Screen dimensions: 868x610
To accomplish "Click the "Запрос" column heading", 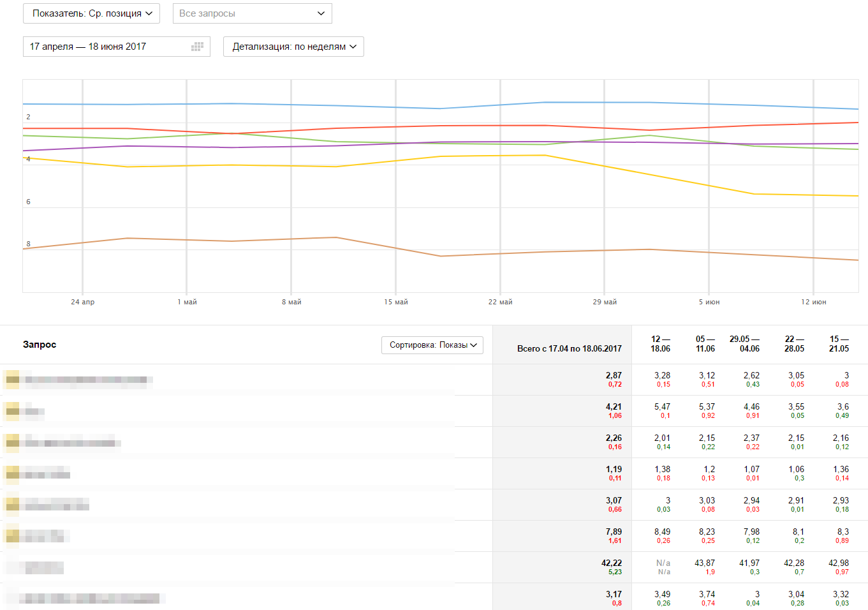I will 40,345.
